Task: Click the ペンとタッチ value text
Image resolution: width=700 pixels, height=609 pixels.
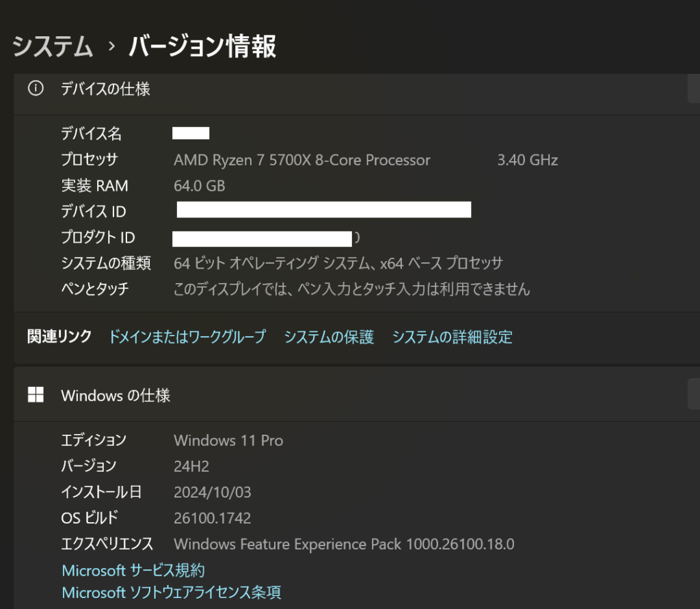Action: coord(352,289)
